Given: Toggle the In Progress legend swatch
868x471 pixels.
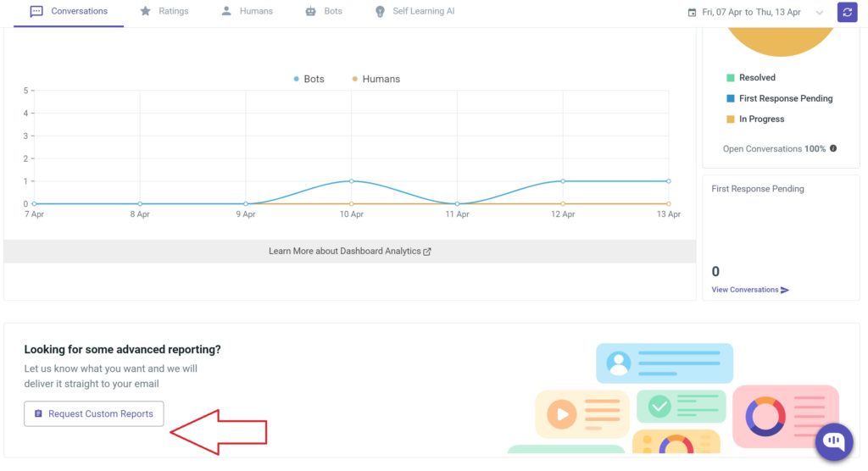Looking at the screenshot, I should pos(730,119).
